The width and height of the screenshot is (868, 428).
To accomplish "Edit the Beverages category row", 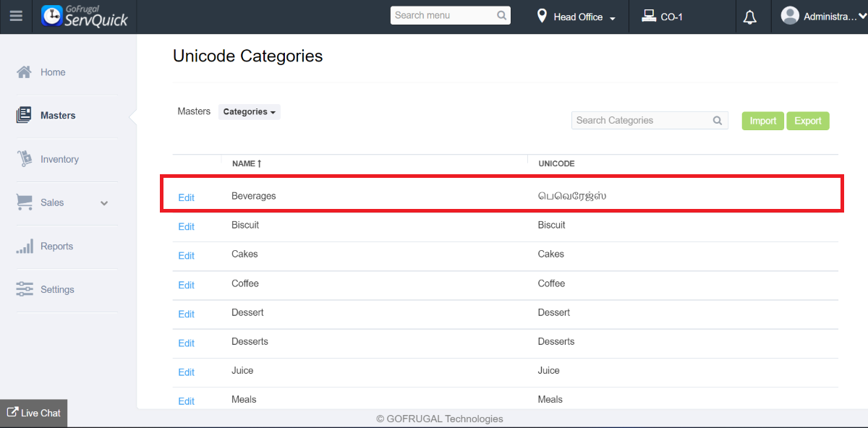I will click(x=186, y=197).
